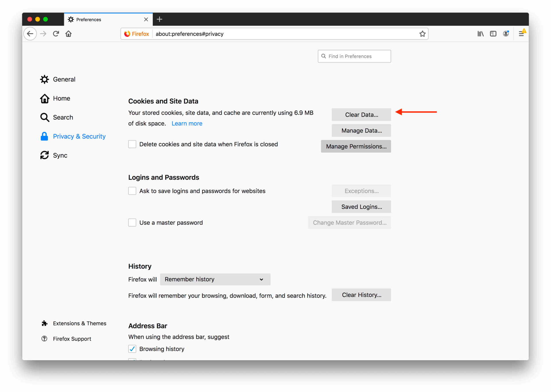The image size is (551, 392).
Task: Bookmark this page with the star icon
Action: tap(422, 34)
